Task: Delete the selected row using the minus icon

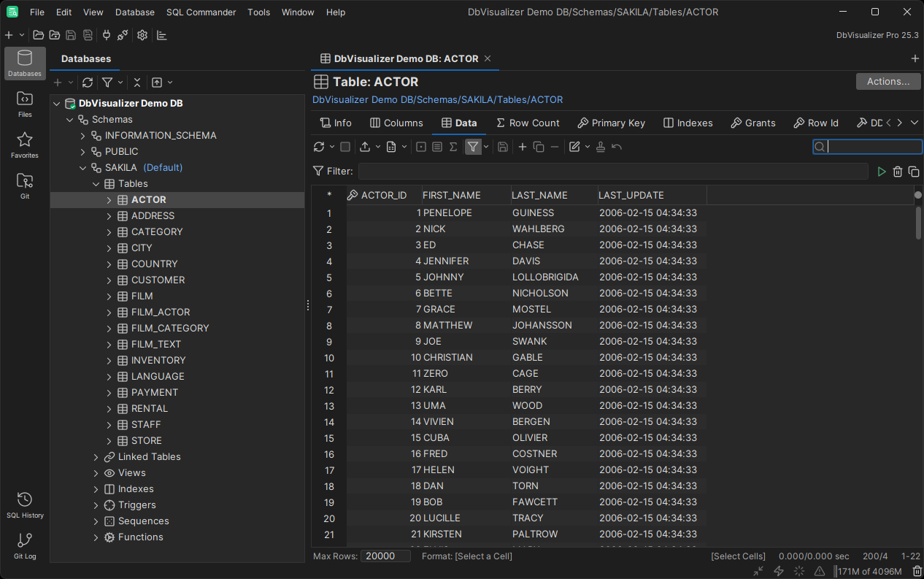Action: tap(555, 147)
